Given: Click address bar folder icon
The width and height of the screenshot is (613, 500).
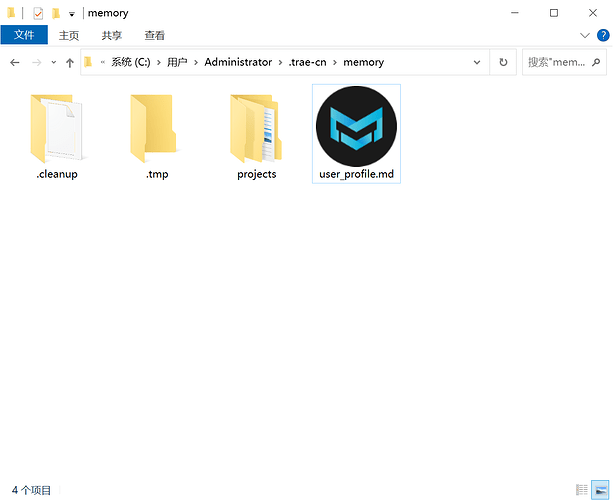Looking at the screenshot, I should 88,62.
